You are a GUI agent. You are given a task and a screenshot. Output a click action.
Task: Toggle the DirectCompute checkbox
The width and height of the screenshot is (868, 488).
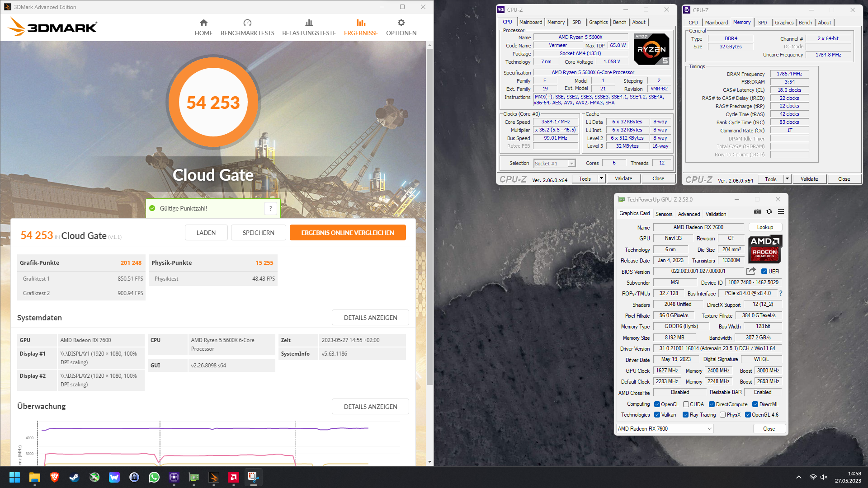tap(712, 404)
